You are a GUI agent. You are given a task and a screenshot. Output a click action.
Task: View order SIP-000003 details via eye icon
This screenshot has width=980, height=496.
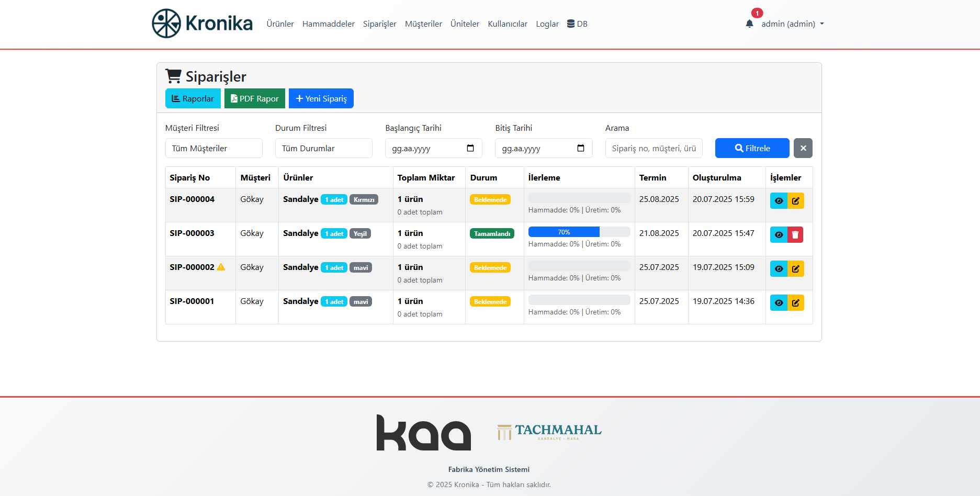[779, 235]
